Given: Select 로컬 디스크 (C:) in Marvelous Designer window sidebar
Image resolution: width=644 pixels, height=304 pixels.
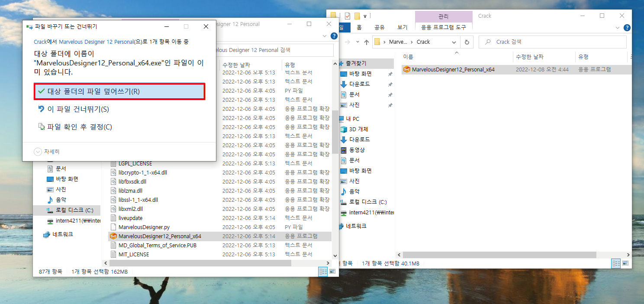Looking at the screenshot, I should [74, 210].
